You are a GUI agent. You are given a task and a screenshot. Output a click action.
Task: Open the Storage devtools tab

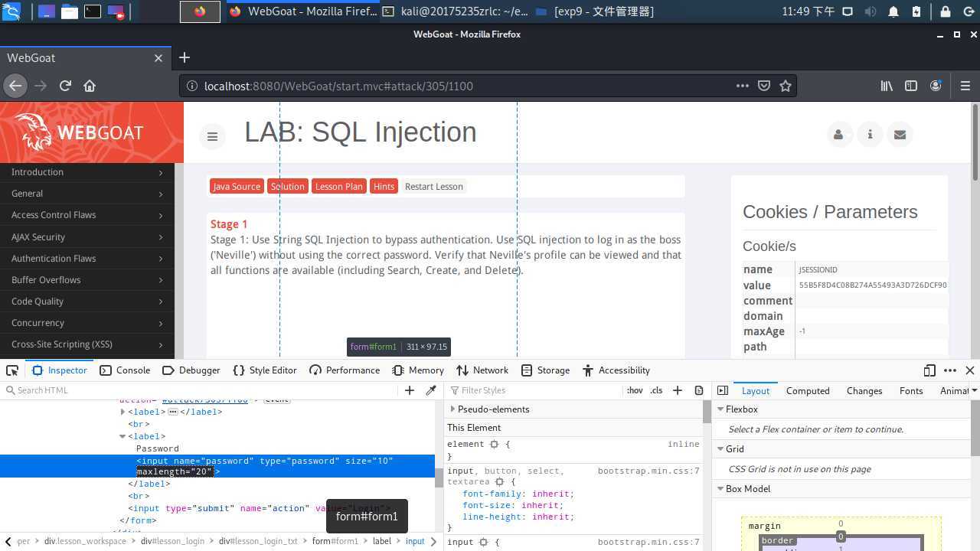click(546, 370)
